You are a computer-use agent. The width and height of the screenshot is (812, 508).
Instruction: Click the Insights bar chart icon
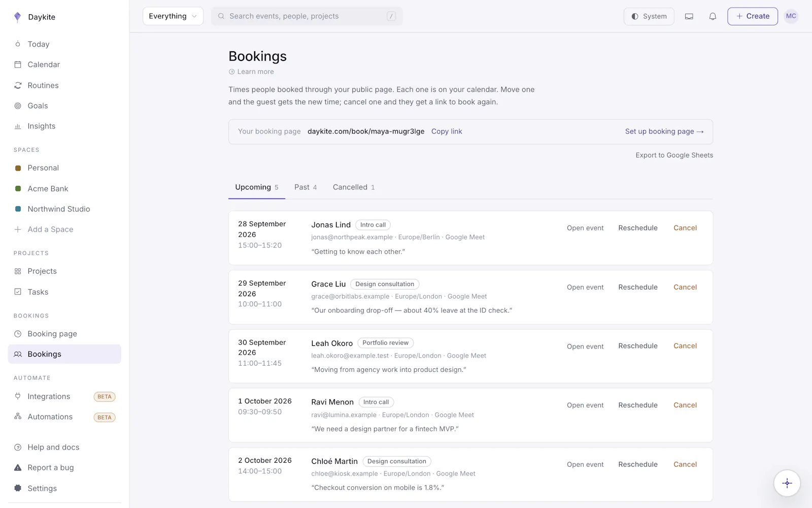click(18, 126)
